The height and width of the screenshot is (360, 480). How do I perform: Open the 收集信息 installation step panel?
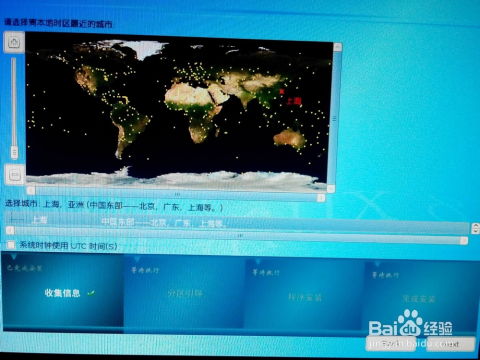tap(63, 289)
